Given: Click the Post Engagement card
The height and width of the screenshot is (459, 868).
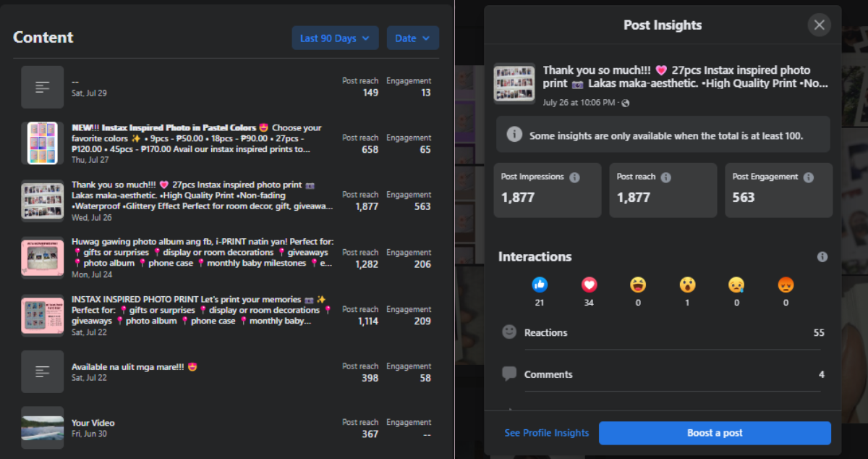Looking at the screenshot, I should [x=779, y=190].
